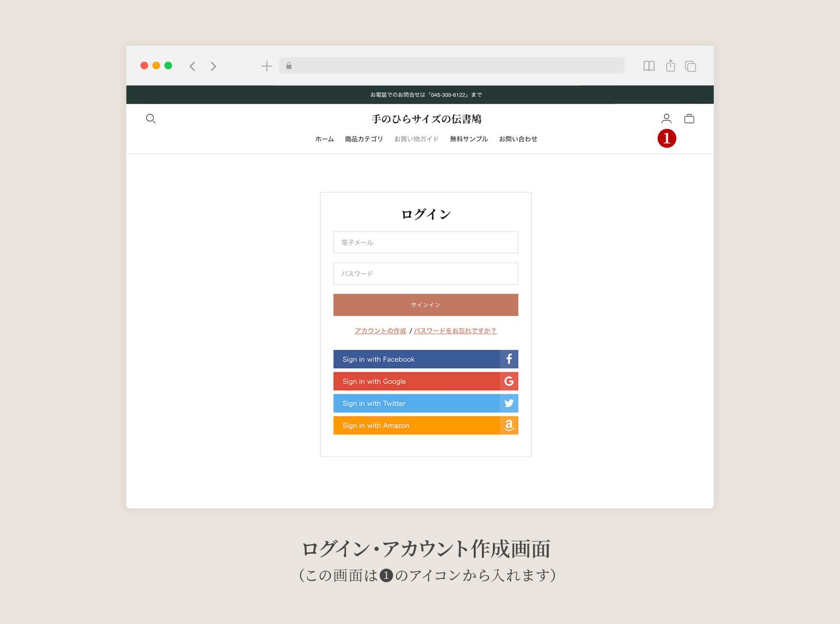Screen dimensions: 840x624
Task: Click the phone inquiry announcement bar text
Action: 426,95
